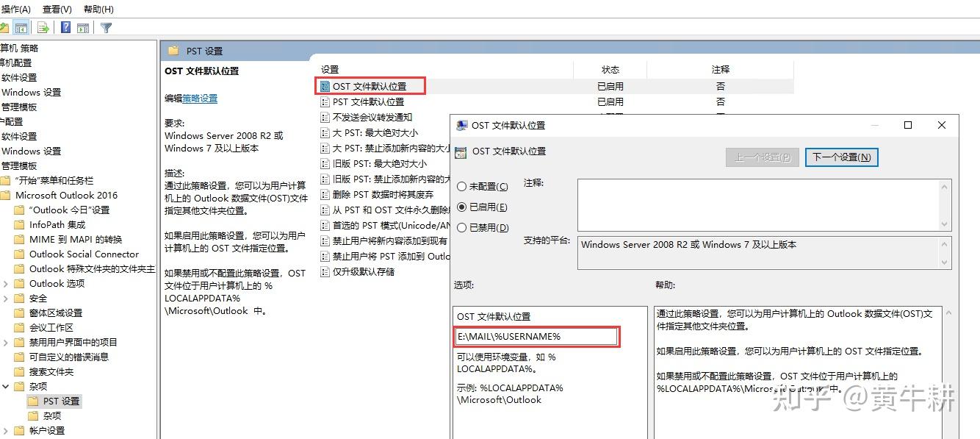The width and height of the screenshot is (980, 439).
Task: Click the filter funnel toolbar icon
Action: pyautogui.click(x=107, y=28)
